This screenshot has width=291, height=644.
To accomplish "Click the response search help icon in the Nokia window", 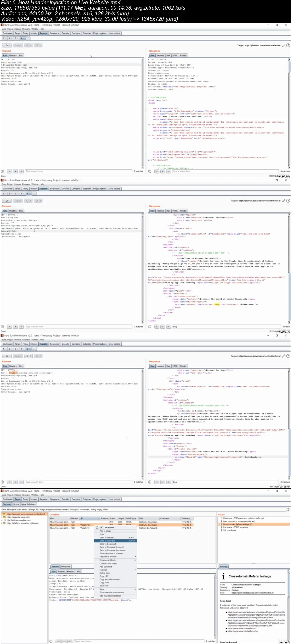I will pos(150,172).
